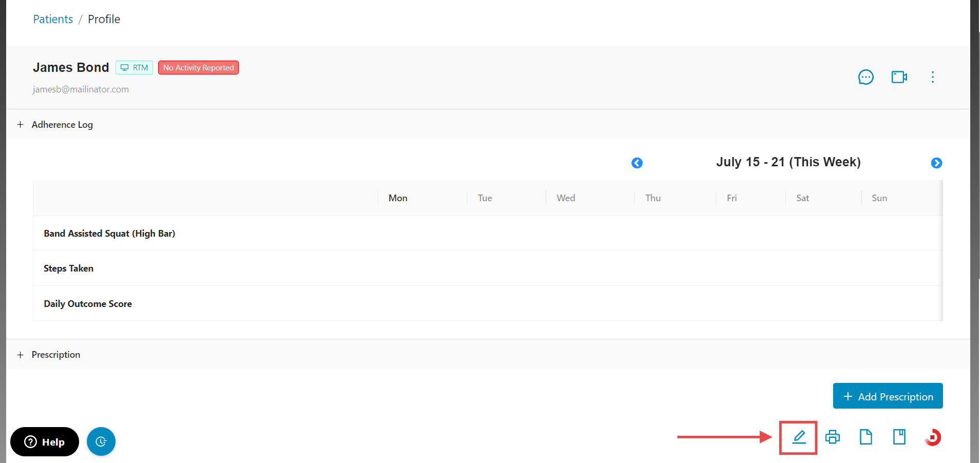Viewport: 980px width, 463px height.
Task: Click the Daily Outcome Score row
Action: pyautogui.click(x=88, y=304)
